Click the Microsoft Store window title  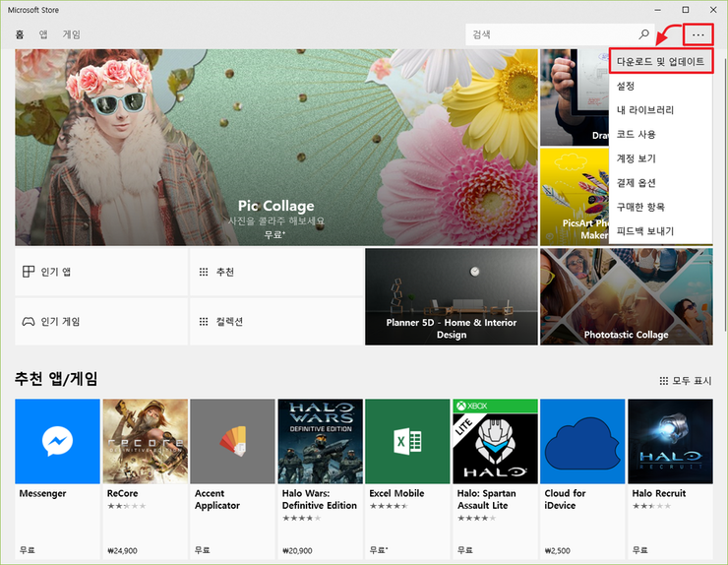point(33,10)
